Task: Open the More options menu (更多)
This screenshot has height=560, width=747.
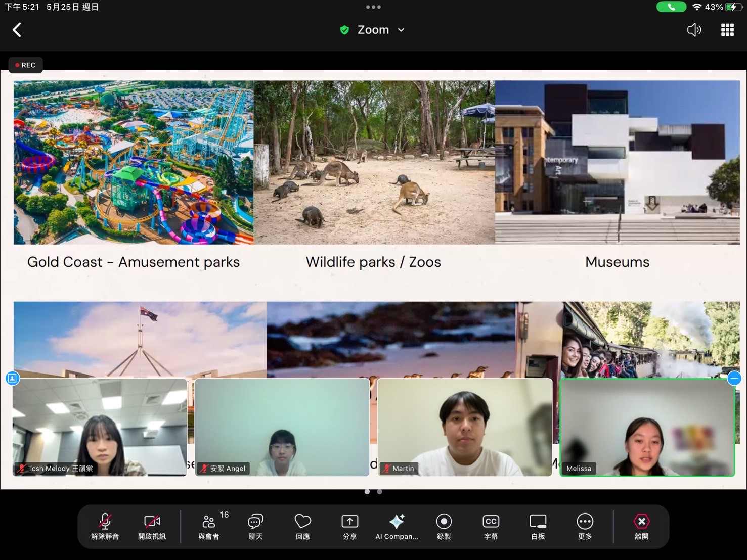Action: pyautogui.click(x=585, y=526)
